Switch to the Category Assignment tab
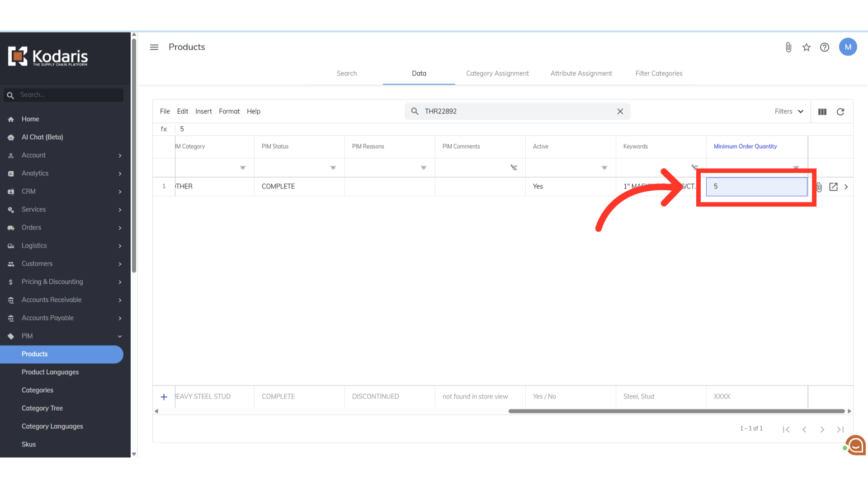The image size is (868, 488). pyautogui.click(x=497, y=73)
